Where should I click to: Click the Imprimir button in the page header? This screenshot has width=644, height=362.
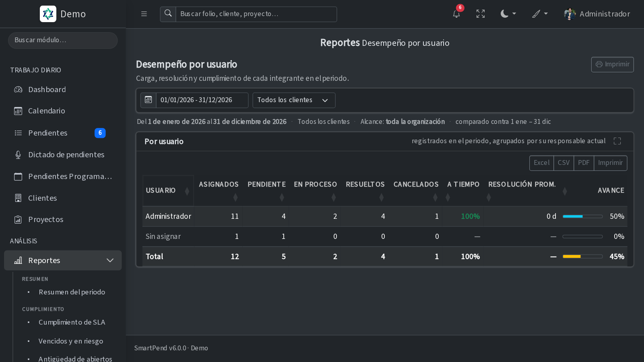point(612,64)
